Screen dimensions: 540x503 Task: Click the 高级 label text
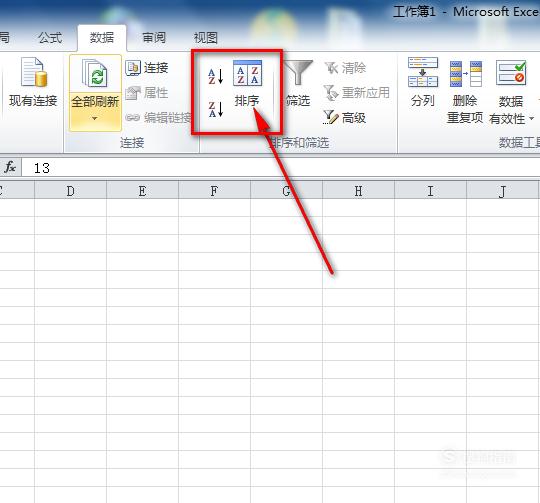(354, 118)
